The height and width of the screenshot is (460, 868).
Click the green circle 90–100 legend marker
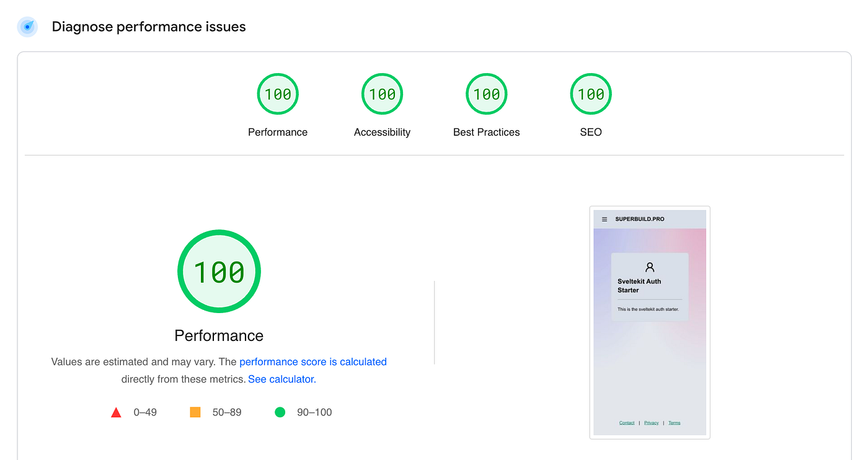[280, 412]
